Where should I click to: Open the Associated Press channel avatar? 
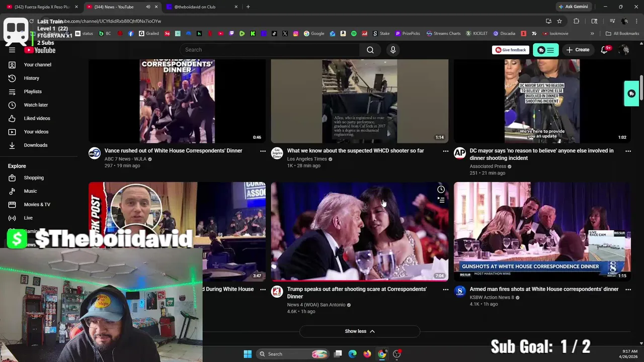pyautogui.click(x=460, y=153)
